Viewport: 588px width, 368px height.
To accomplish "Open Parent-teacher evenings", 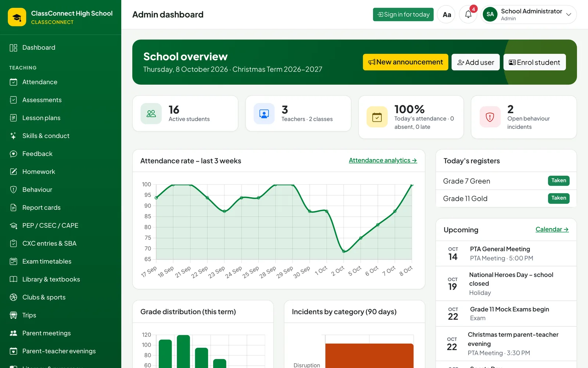I will pos(61,351).
